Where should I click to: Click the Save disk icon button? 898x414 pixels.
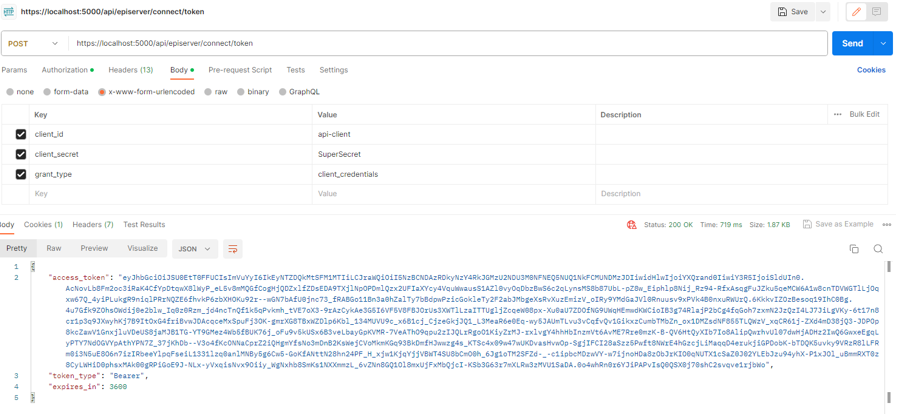(x=792, y=12)
